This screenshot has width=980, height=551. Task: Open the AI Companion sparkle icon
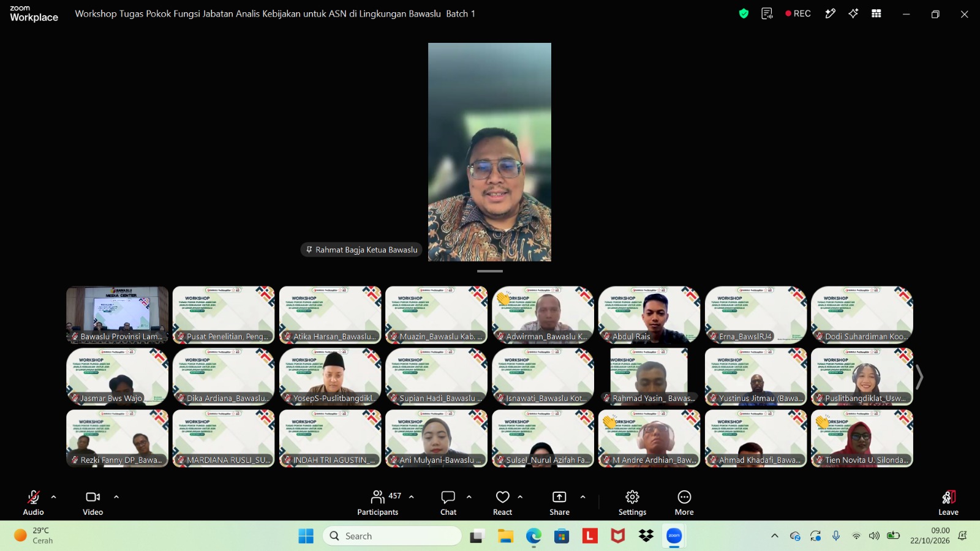[853, 13]
